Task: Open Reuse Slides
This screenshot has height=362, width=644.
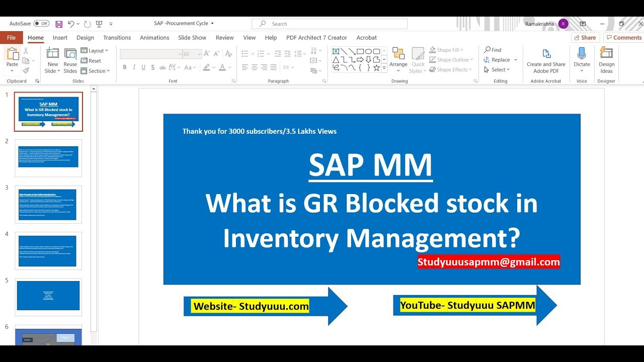Action: click(70, 60)
